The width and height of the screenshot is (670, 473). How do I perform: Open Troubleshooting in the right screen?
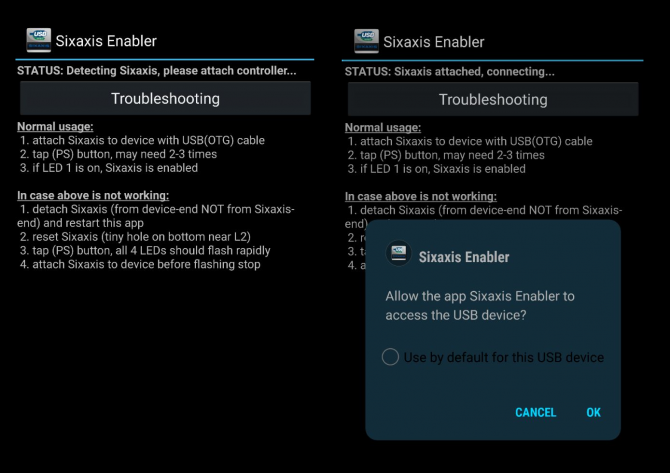(x=493, y=99)
